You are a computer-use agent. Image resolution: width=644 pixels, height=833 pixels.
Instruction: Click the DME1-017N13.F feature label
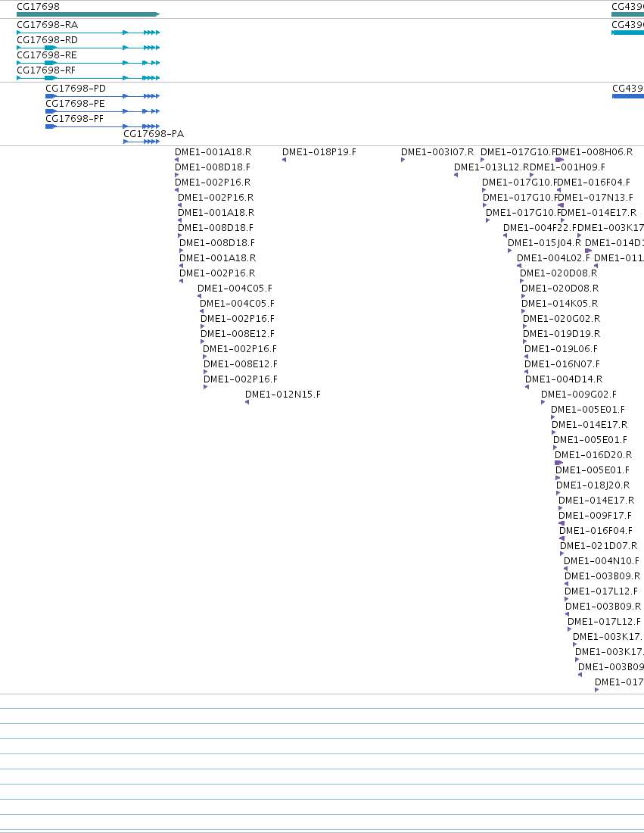(x=596, y=198)
